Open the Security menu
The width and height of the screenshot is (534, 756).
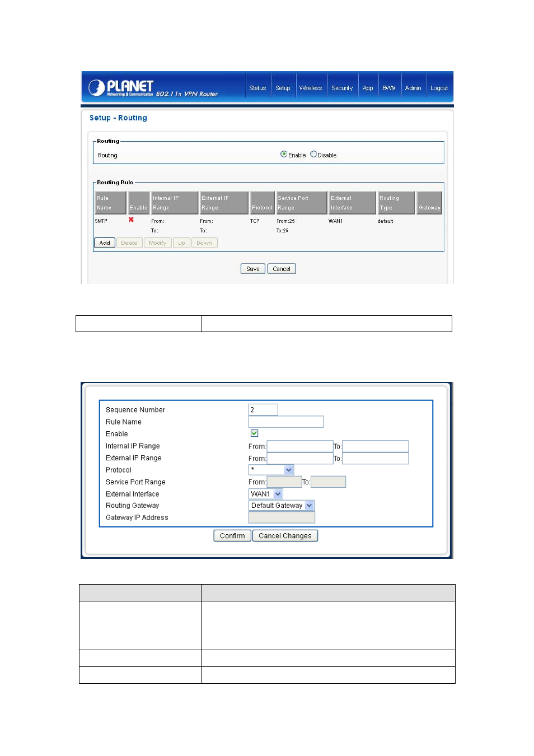(x=342, y=88)
